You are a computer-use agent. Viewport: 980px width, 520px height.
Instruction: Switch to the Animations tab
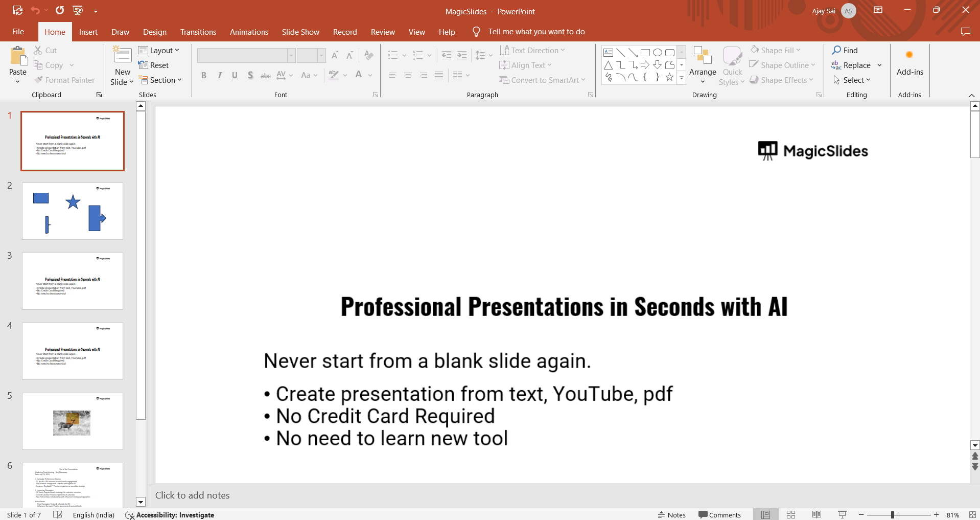[249, 32]
